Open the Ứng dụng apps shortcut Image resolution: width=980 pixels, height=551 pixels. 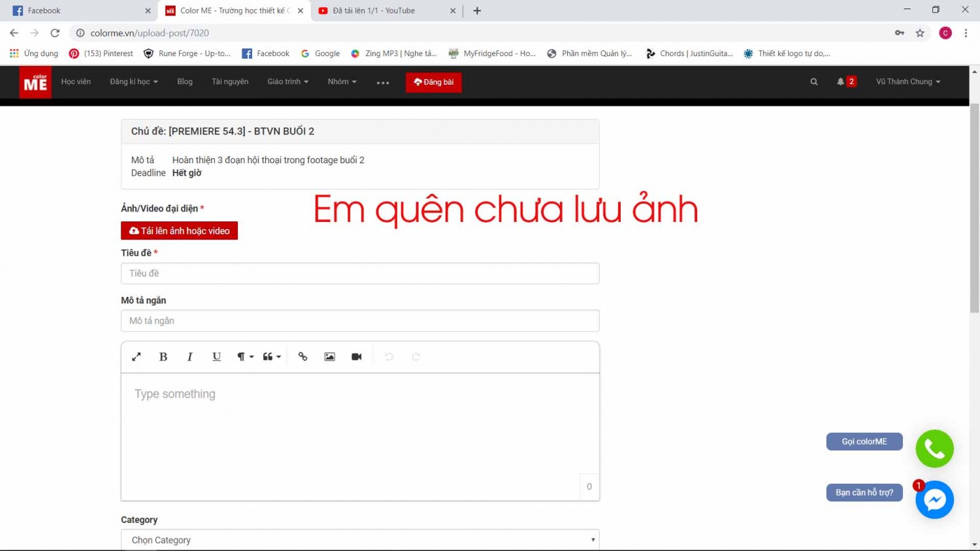coord(34,54)
